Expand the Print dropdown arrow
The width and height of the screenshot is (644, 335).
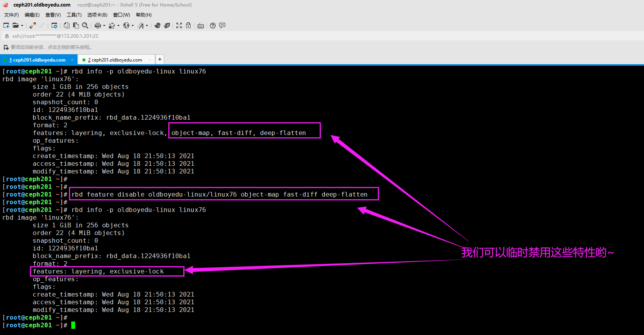tap(104, 26)
